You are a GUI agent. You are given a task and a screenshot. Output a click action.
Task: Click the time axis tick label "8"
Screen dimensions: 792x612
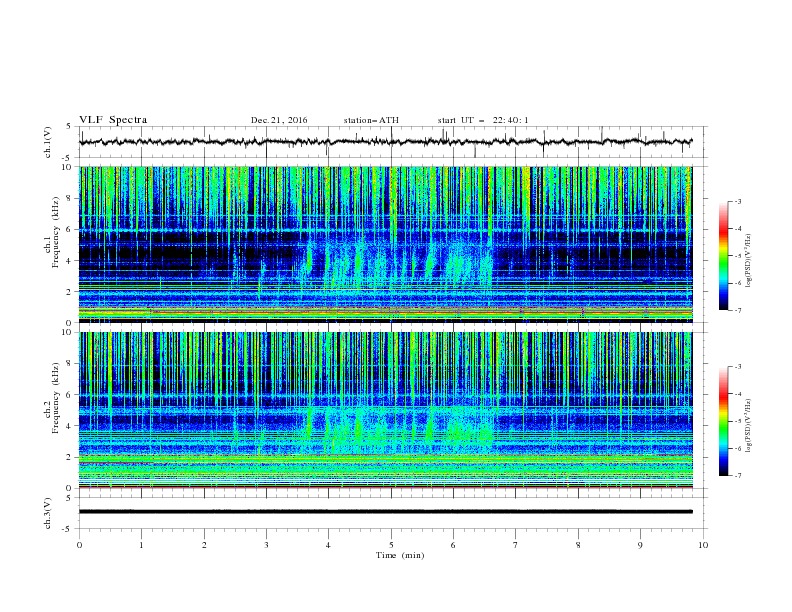(x=578, y=545)
